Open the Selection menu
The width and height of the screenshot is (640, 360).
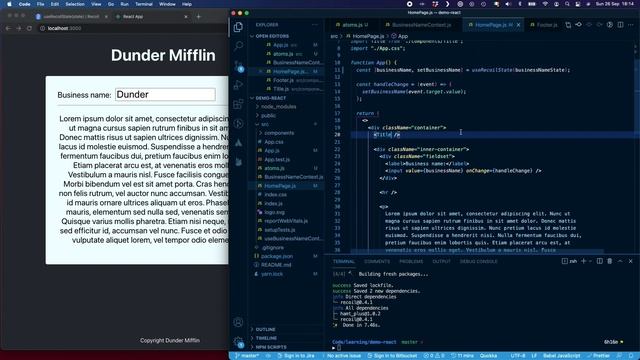(75, 4)
